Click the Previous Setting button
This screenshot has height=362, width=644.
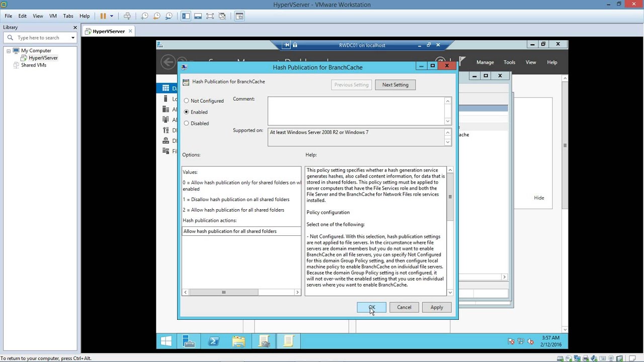pyautogui.click(x=351, y=84)
